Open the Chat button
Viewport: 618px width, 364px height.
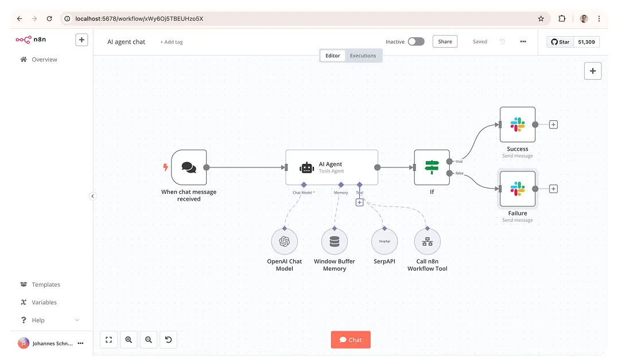pyautogui.click(x=351, y=339)
